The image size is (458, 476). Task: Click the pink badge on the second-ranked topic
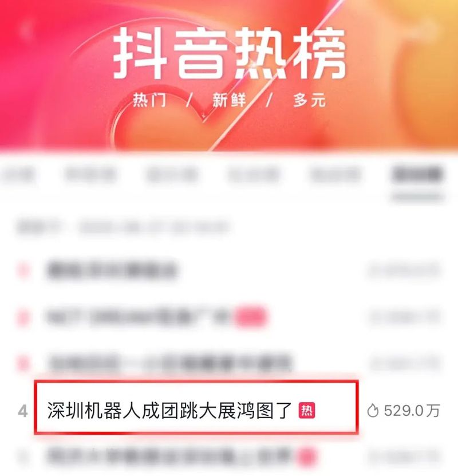click(251, 317)
